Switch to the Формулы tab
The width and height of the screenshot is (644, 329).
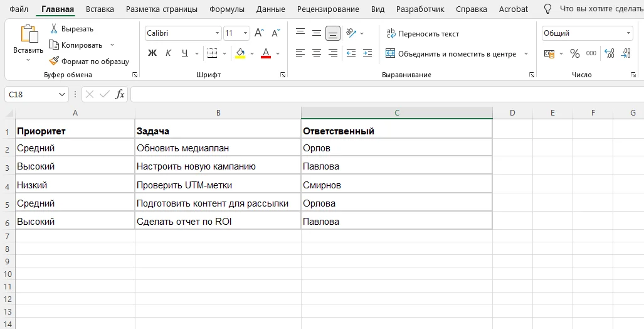(x=227, y=9)
